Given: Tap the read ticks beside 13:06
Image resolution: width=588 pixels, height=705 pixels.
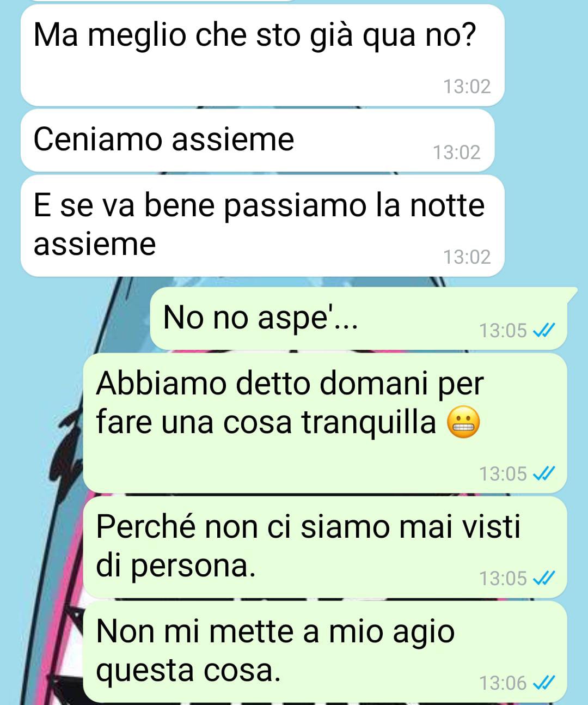Looking at the screenshot, I should 544,683.
